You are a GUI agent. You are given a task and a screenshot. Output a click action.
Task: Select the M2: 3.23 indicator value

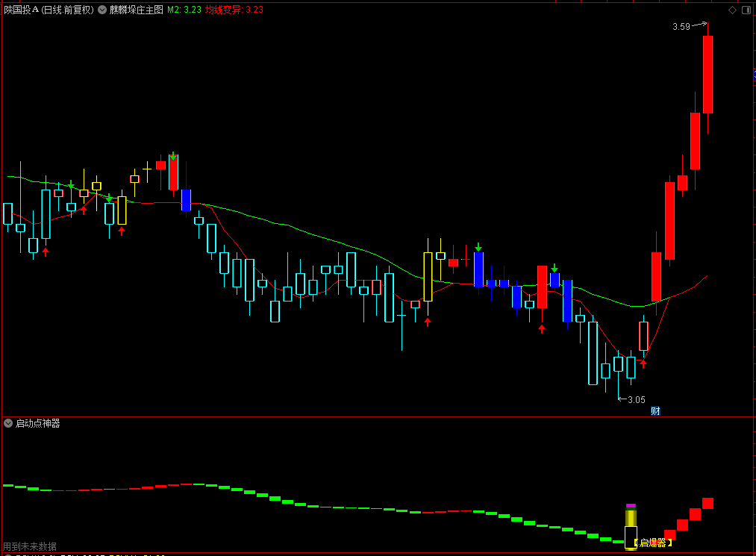point(184,10)
